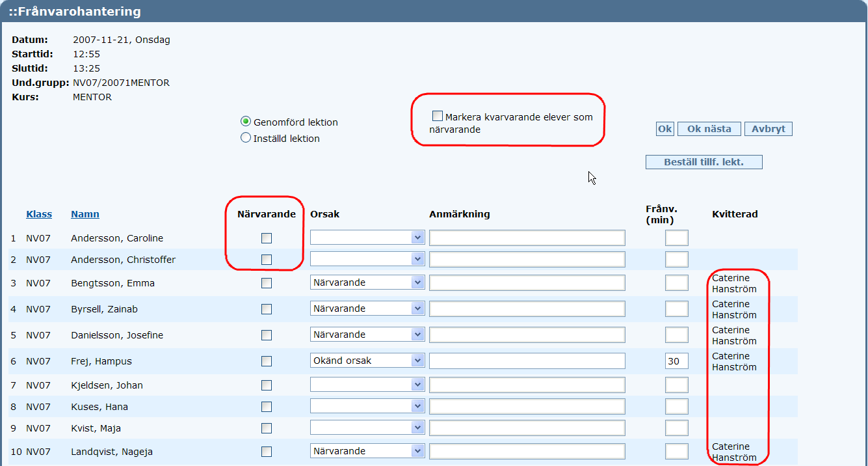Image resolution: width=868 pixels, height=466 pixels.
Task: Check Närvarande for Danielsson, Josefine
Action: (x=267, y=335)
